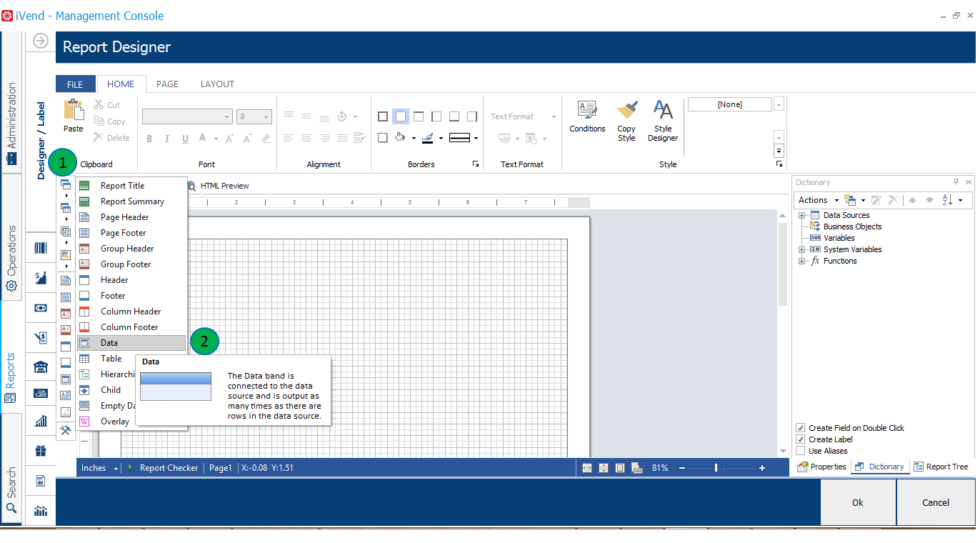Choose Group Header from the bands menu

point(131,249)
